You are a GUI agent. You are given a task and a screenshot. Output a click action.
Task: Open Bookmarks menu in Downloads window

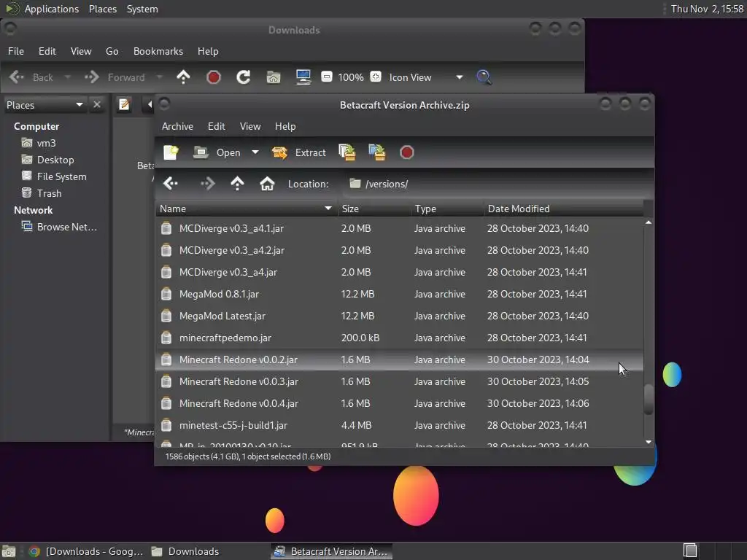158,51
